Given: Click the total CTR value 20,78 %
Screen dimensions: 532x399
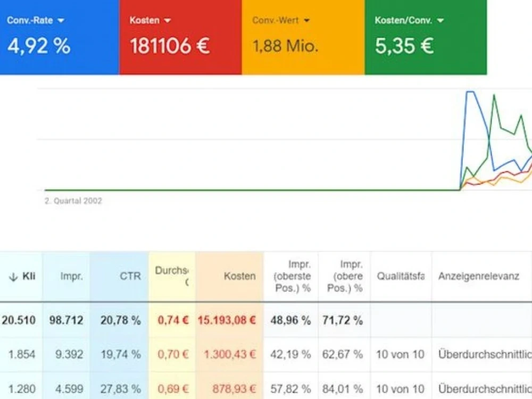Looking at the screenshot, I should pyautogui.click(x=120, y=320).
